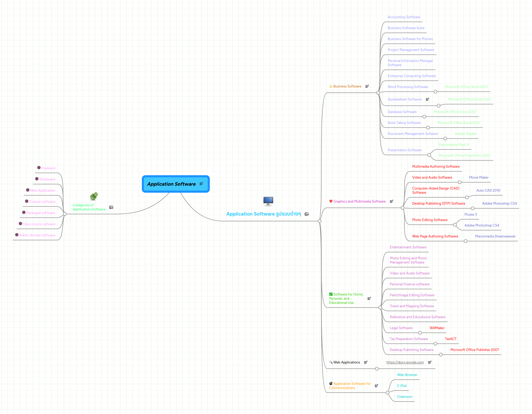Viewport: 532px width, 414px height.
Task: Select Microsoft Office Word 2007 topic
Action: pyautogui.click(x=466, y=87)
